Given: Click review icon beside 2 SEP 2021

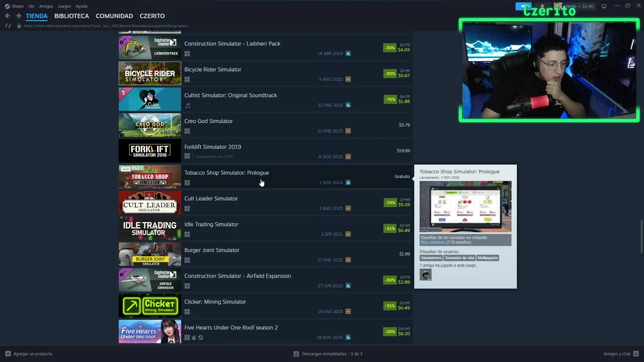Looking at the screenshot, I should [x=348, y=234].
